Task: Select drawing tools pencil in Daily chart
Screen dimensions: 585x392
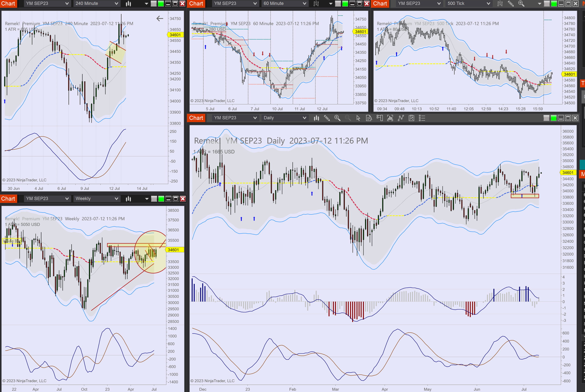Action: tap(327, 118)
